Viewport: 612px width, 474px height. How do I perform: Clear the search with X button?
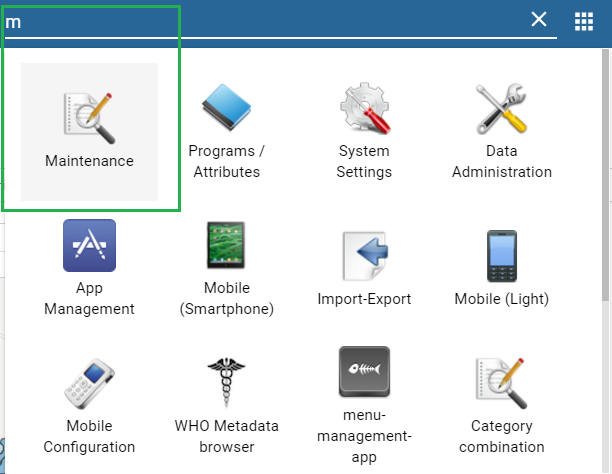(x=539, y=20)
